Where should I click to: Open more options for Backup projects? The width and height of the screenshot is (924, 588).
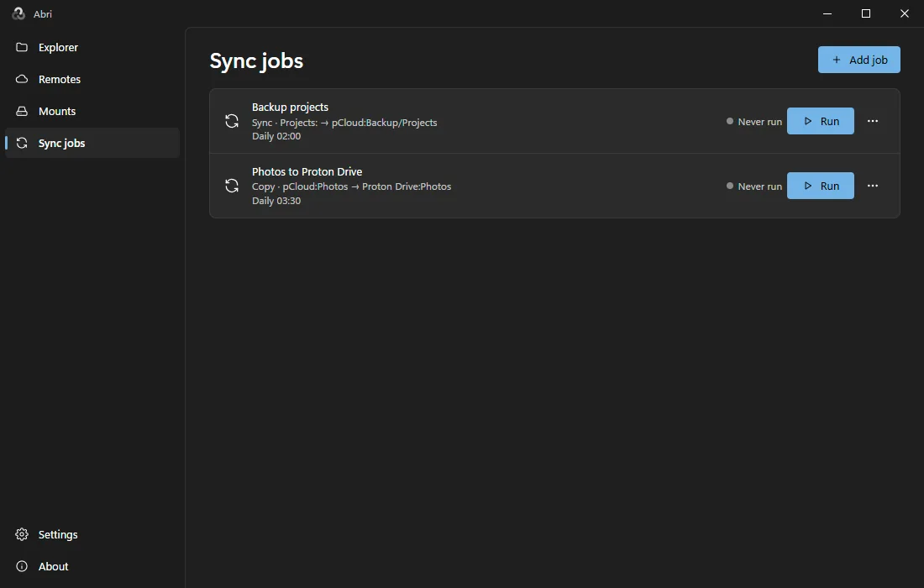(873, 121)
